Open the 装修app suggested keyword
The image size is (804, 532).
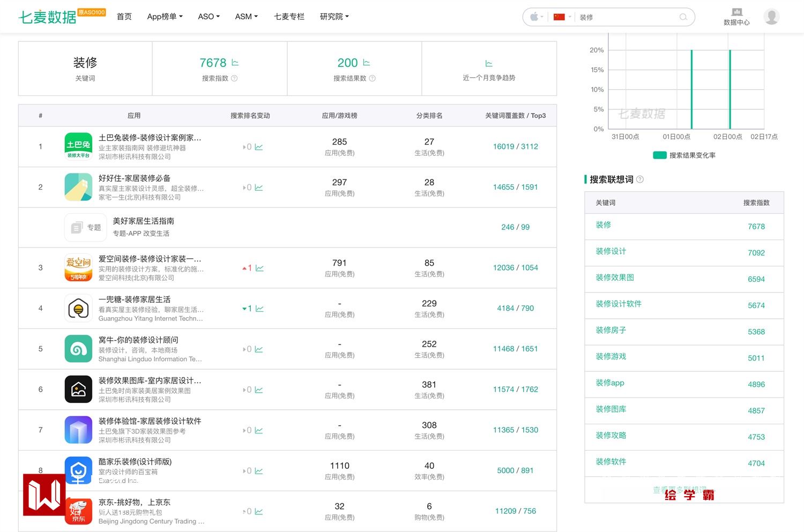tap(610, 383)
